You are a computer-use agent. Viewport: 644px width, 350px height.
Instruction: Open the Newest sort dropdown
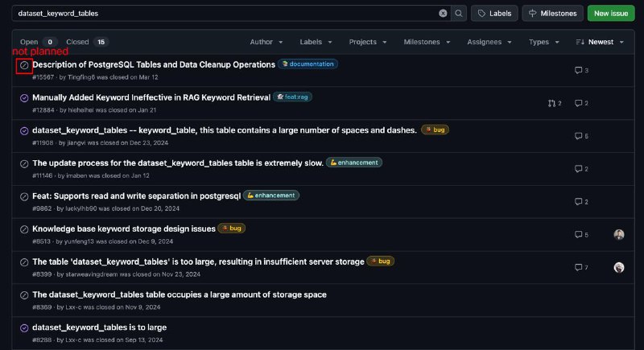click(x=600, y=42)
